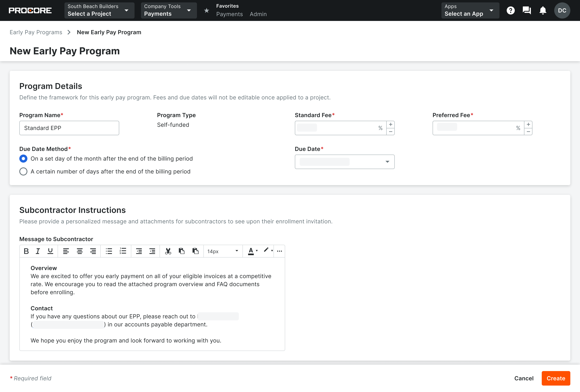Select the underline formatting icon
Image resolution: width=580 pixels, height=392 pixels.
(x=50, y=251)
